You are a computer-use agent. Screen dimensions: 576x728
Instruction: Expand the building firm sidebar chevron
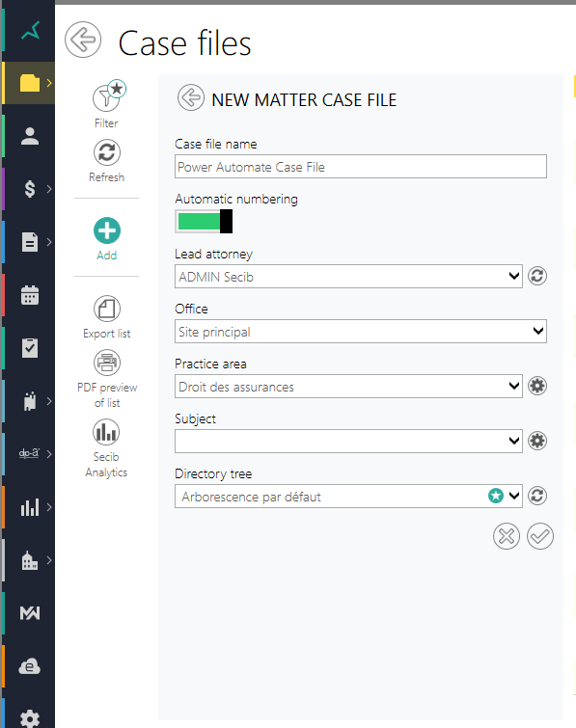49,560
